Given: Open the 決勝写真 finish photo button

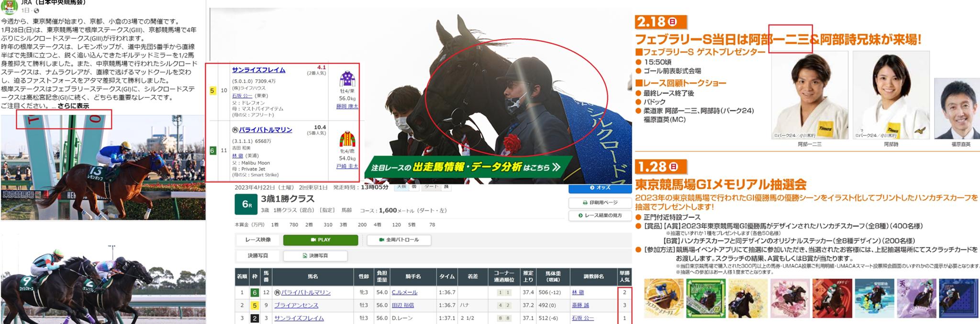Looking at the screenshot, I should pyautogui.click(x=315, y=256).
